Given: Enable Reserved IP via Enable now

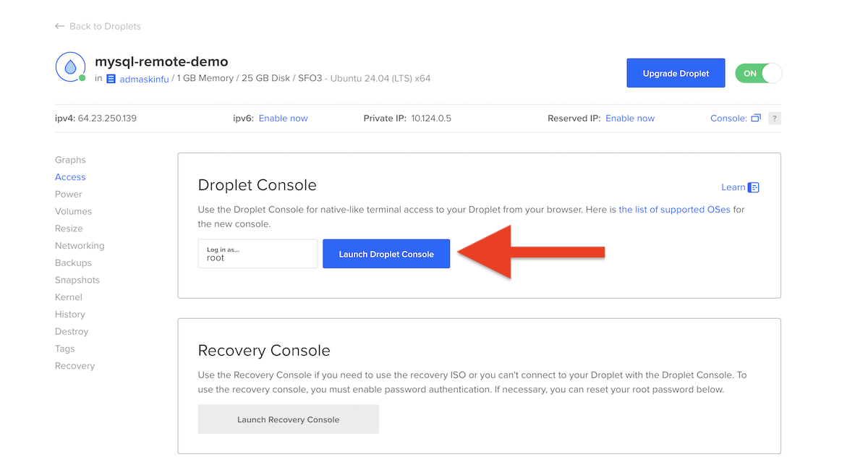Looking at the screenshot, I should pos(630,118).
